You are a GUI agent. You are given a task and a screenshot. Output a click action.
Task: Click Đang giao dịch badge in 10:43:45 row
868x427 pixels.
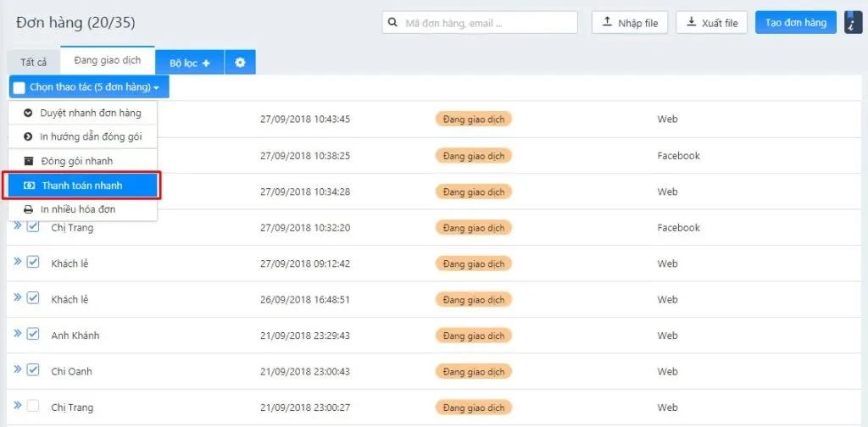coord(474,119)
